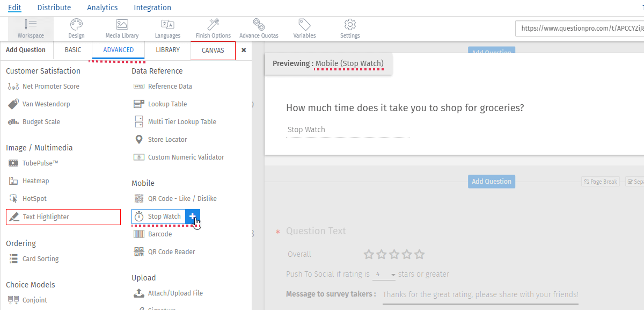The height and width of the screenshot is (310, 644).
Task: Open the Analytics menu
Action: click(102, 8)
